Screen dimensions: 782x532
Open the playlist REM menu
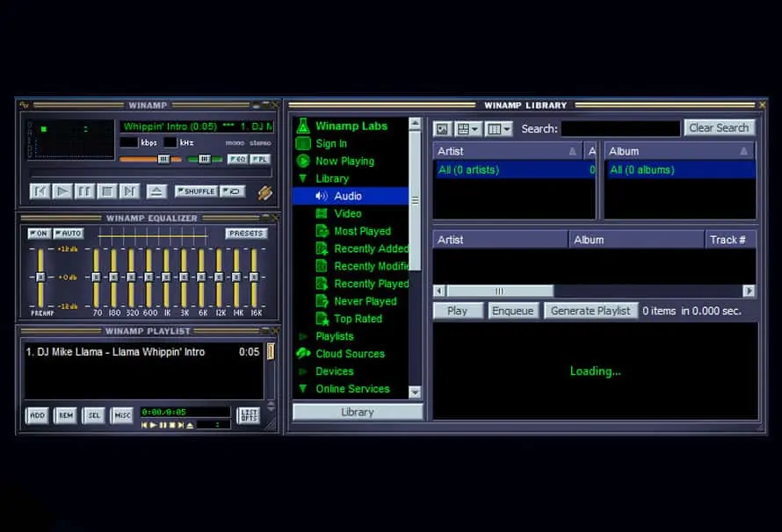tap(66, 415)
